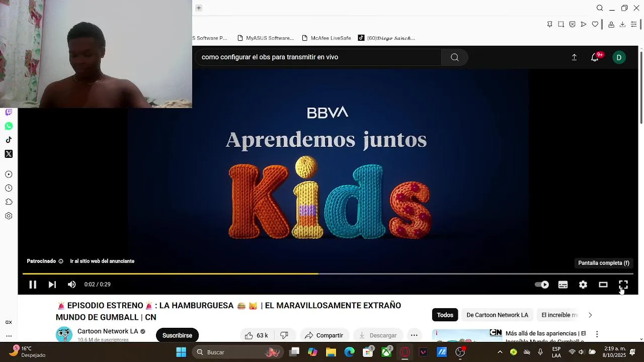Open X (Twitter) in the Opera sidebar

click(x=9, y=154)
